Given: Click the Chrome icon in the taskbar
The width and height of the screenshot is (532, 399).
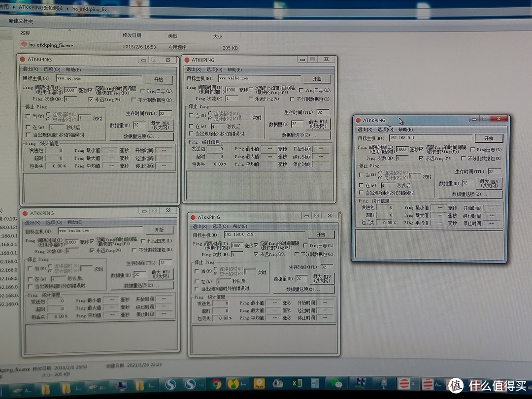Looking at the screenshot, I should click(x=216, y=384).
